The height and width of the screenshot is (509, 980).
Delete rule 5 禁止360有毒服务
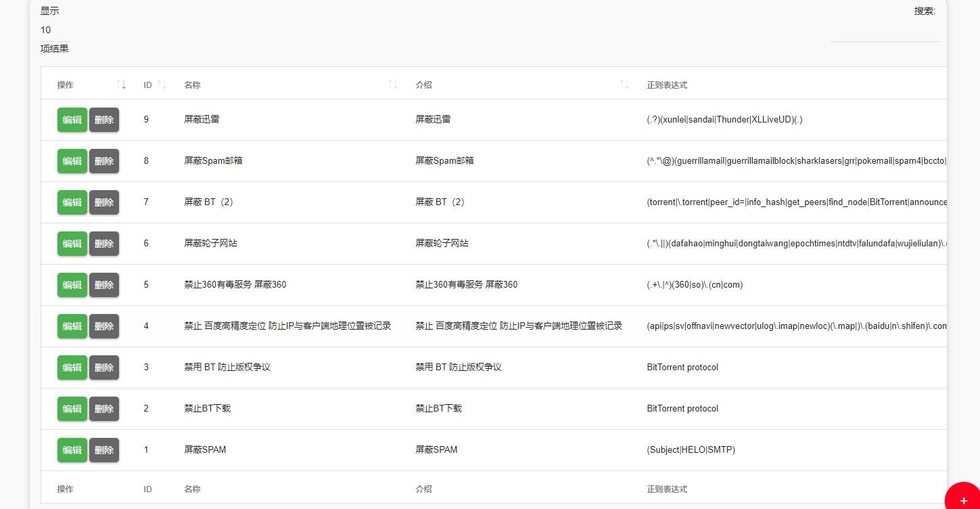(104, 285)
